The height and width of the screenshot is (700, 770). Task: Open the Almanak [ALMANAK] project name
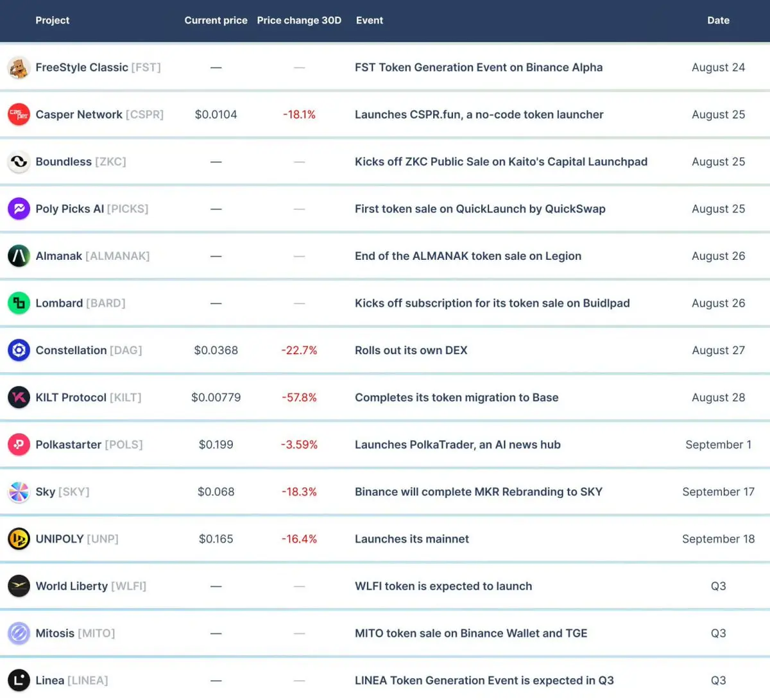pyautogui.click(x=92, y=256)
